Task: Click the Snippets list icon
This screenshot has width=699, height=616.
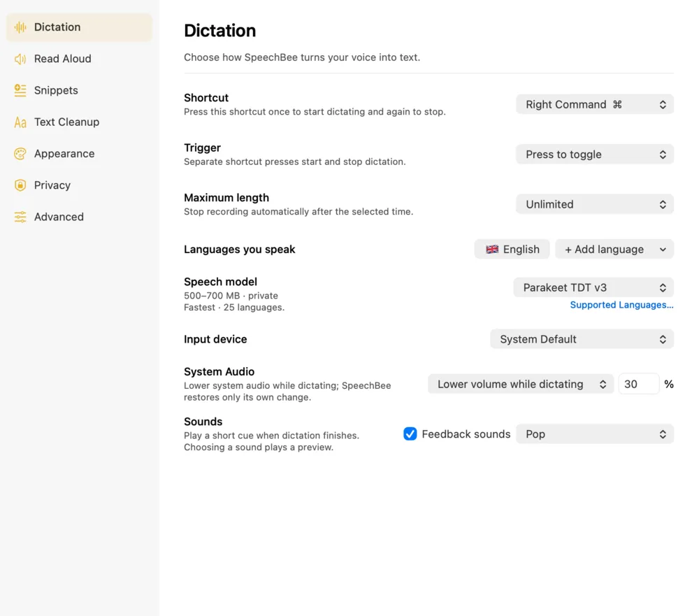Action: 20,91
